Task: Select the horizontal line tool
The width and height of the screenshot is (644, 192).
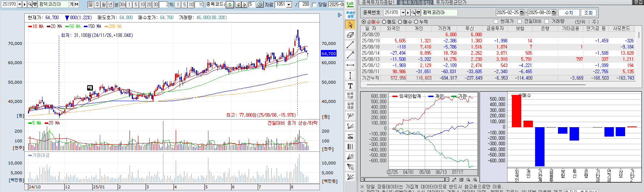Action: coord(350,65)
